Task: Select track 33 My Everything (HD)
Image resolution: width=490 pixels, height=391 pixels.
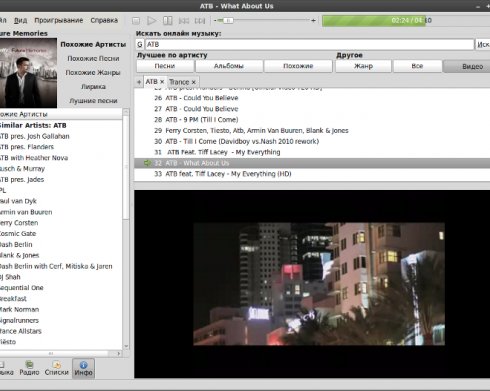Action: [312, 174]
